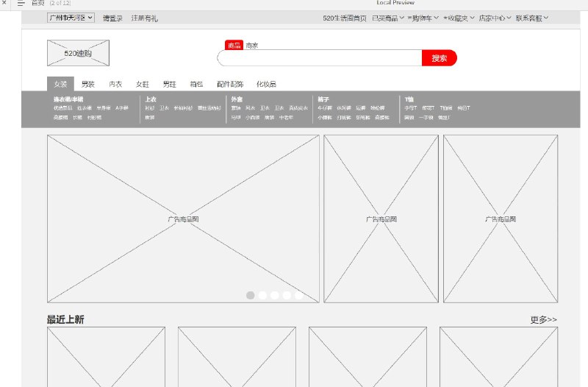This screenshot has width=588, height=387.
Task: Open the hamburger page list menu
Action: click(x=21, y=3)
